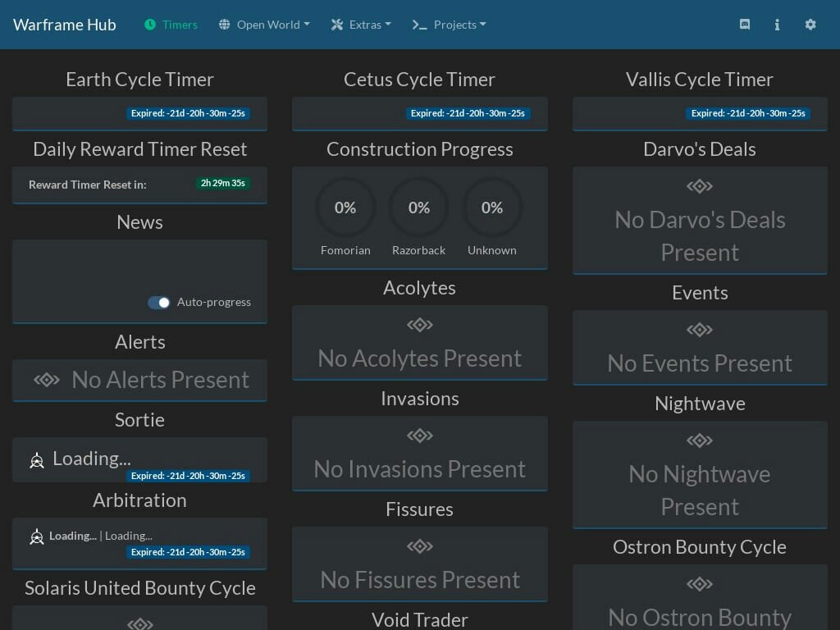Click the diamond icon in Invasions panel
Screen dimensions: 840x630
tap(419, 436)
